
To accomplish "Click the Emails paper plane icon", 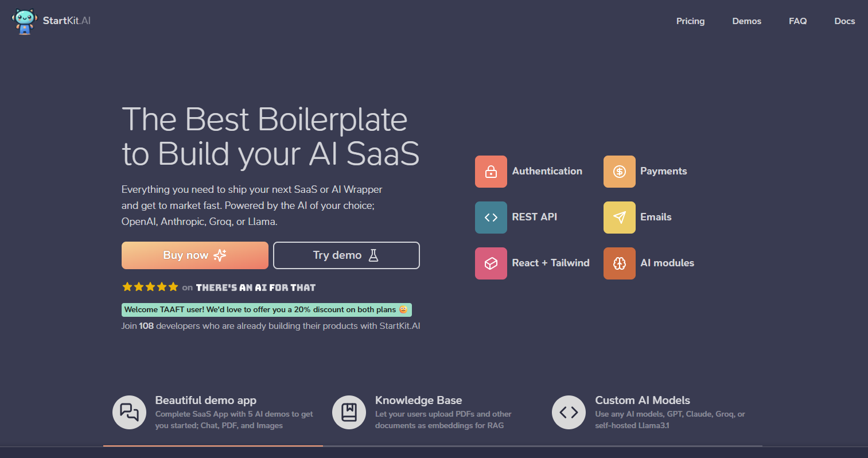I will pos(620,218).
